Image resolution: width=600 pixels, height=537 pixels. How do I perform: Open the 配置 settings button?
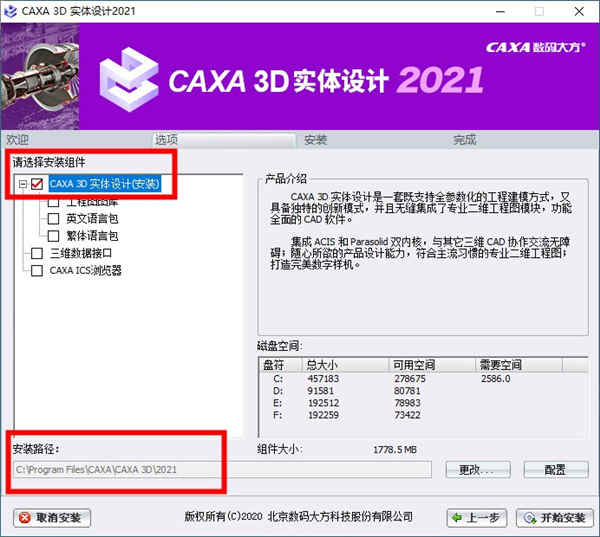[x=555, y=469]
